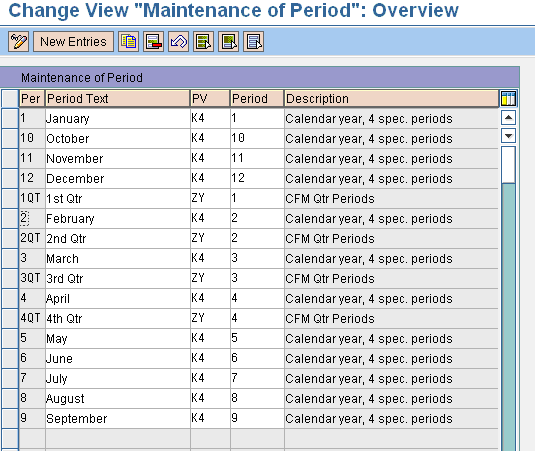Select the row marker for 1st Qtr
Screen dimensions: 535x451
coord(10,199)
